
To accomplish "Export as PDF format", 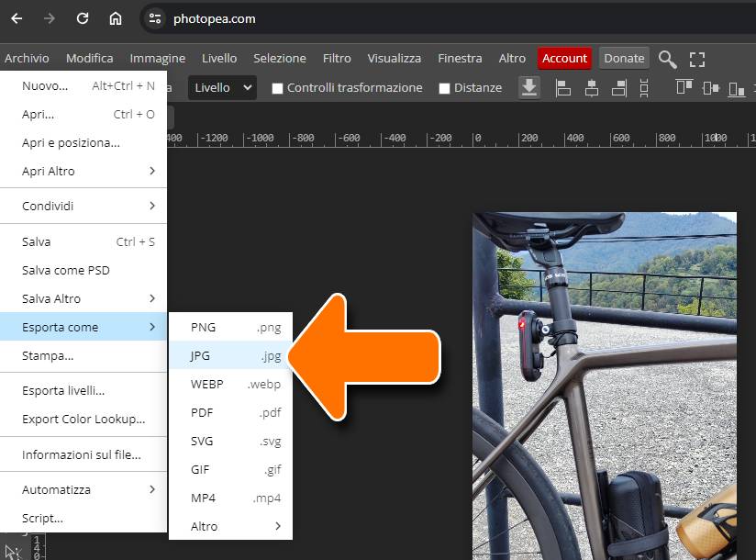I will click(x=230, y=412).
